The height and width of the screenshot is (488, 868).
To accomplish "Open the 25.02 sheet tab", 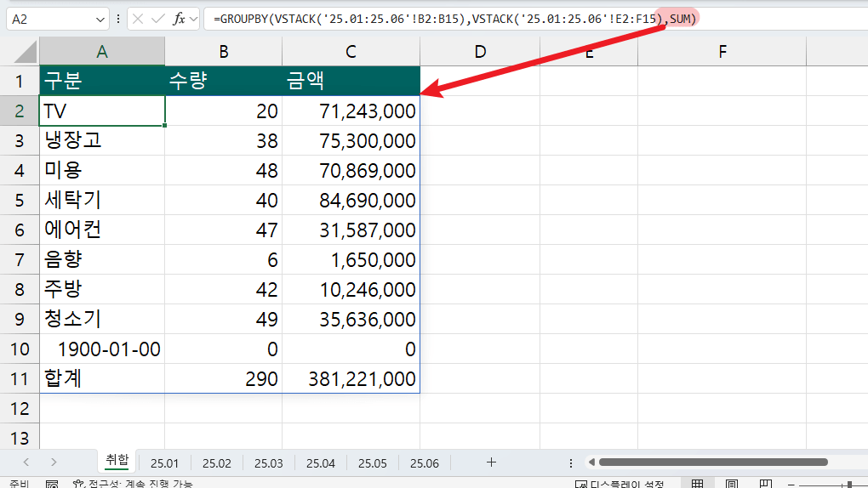I will [x=216, y=463].
